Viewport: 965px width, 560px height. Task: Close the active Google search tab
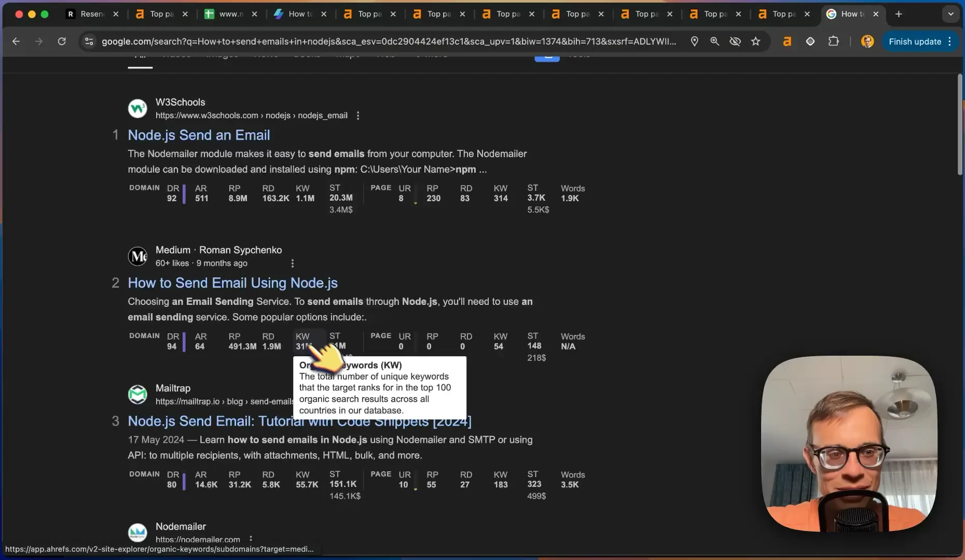point(876,14)
